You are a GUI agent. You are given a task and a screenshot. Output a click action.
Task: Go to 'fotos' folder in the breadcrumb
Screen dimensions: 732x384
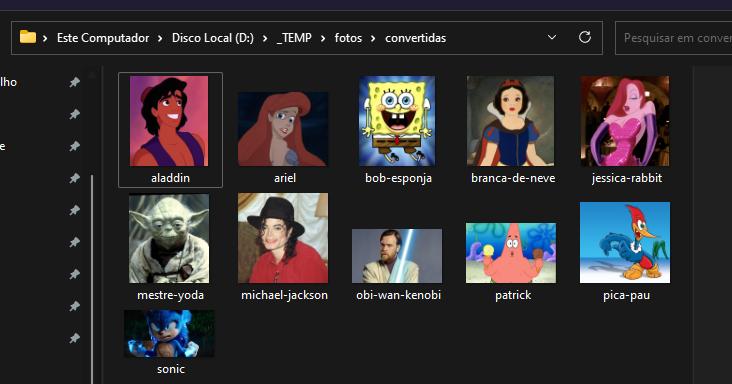(348, 38)
